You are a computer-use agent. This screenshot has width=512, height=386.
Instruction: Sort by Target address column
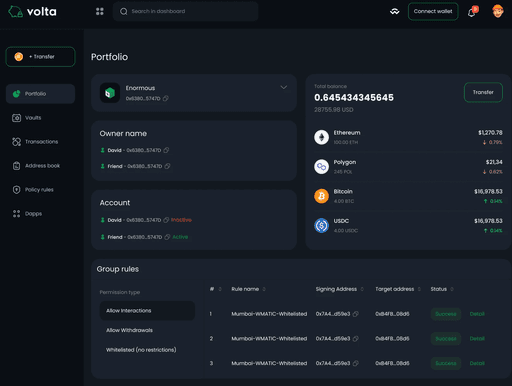pos(419,289)
